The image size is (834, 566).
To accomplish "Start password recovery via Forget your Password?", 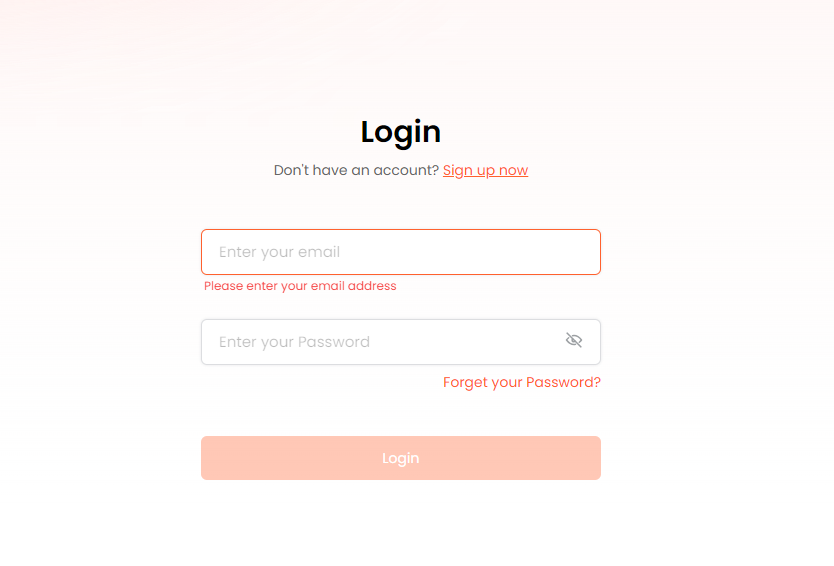I will pos(521,382).
